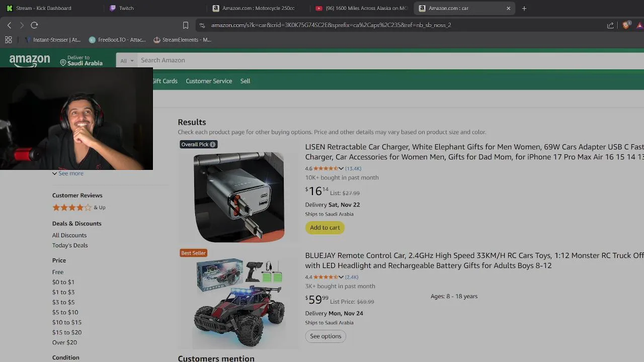This screenshot has width=644, height=362.
Task: Switch to Amazon Motorcycle 250cc tab
Action: (258, 8)
